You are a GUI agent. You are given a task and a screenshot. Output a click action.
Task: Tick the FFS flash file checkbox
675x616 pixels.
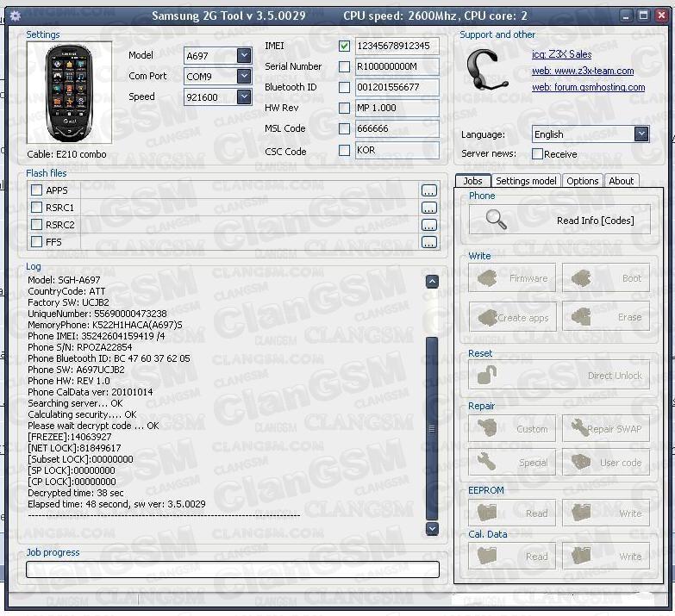(x=36, y=242)
